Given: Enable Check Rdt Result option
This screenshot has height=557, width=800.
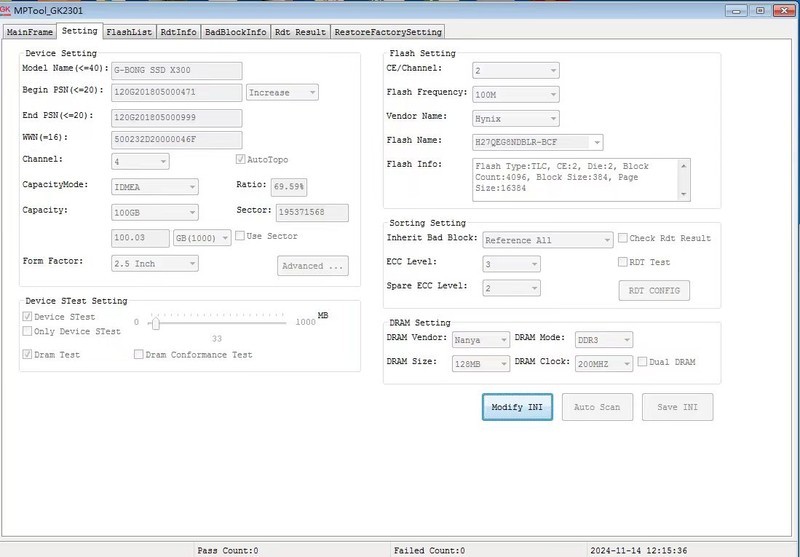Looking at the screenshot, I should click(x=623, y=239).
